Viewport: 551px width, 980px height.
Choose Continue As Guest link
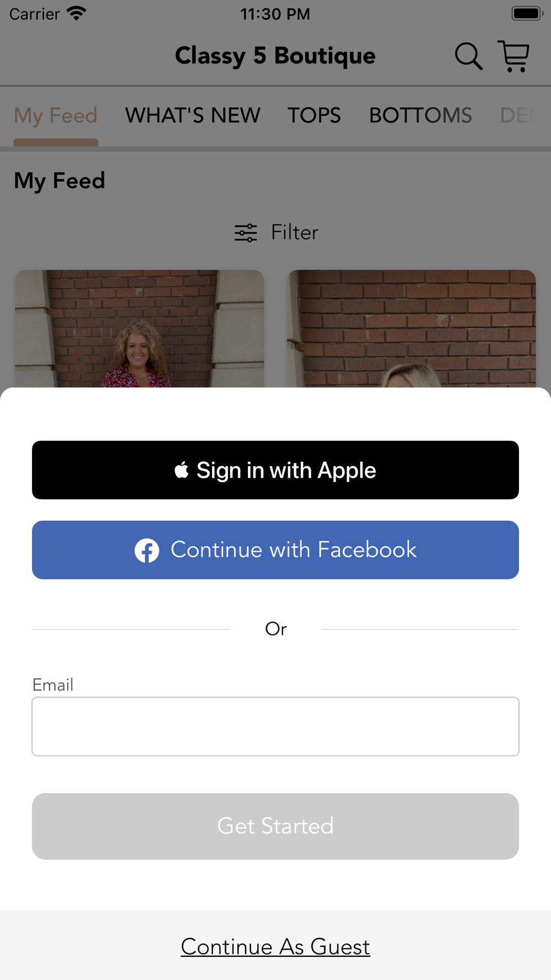[275, 947]
